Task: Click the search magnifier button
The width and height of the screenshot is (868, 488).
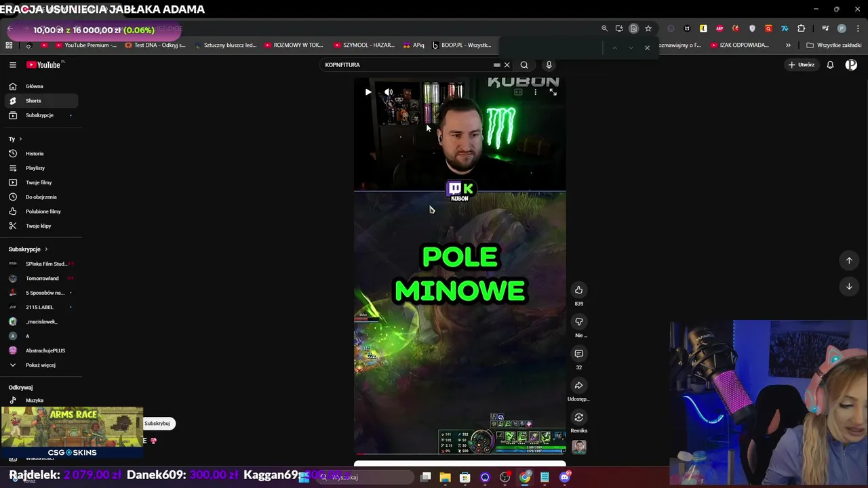Action: click(524, 65)
